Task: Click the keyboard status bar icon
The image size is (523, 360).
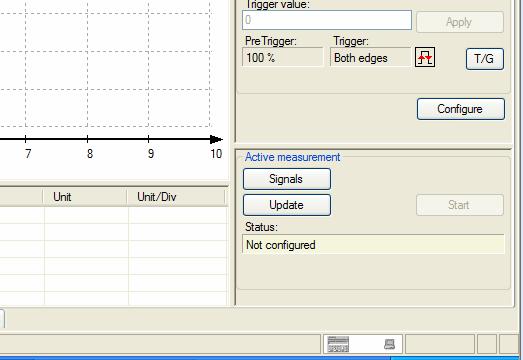Action: click(x=338, y=344)
